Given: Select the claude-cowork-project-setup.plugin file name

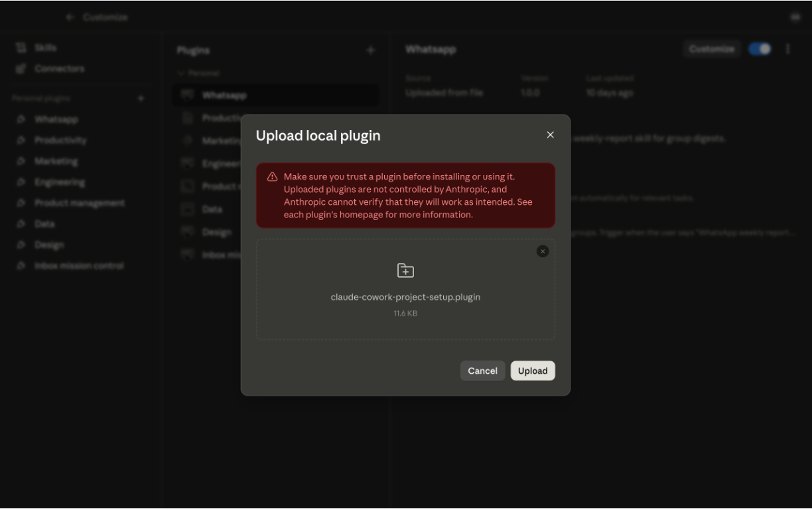Looking at the screenshot, I should [x=405, y=297].
